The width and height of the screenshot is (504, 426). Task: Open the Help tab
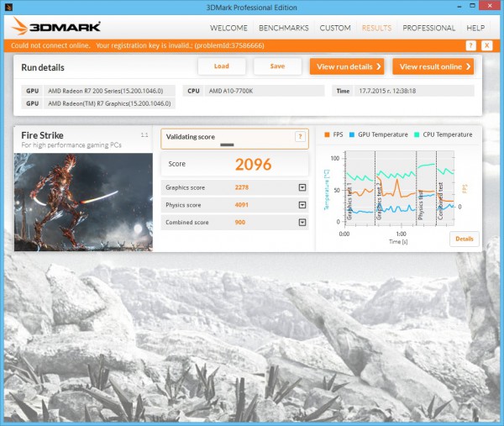pos(475,28)
